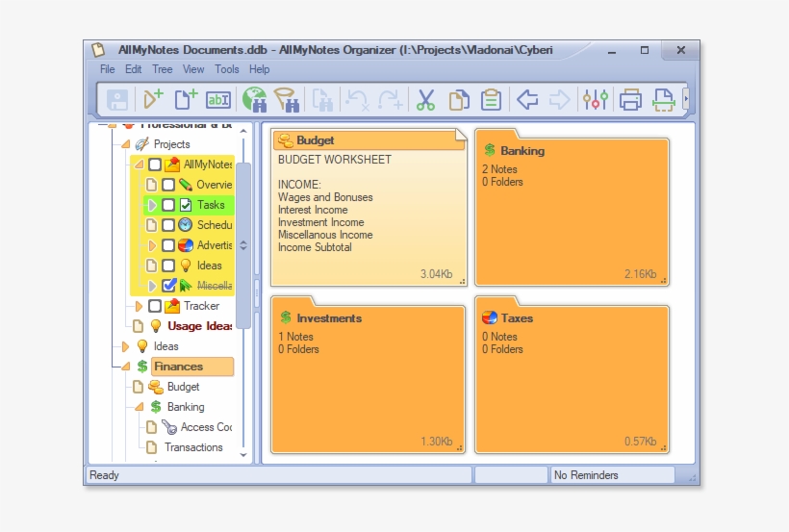Screen dimensions: 789x532
Task: Click the Redo toolbar icon
Action: [x=391, y=100]
